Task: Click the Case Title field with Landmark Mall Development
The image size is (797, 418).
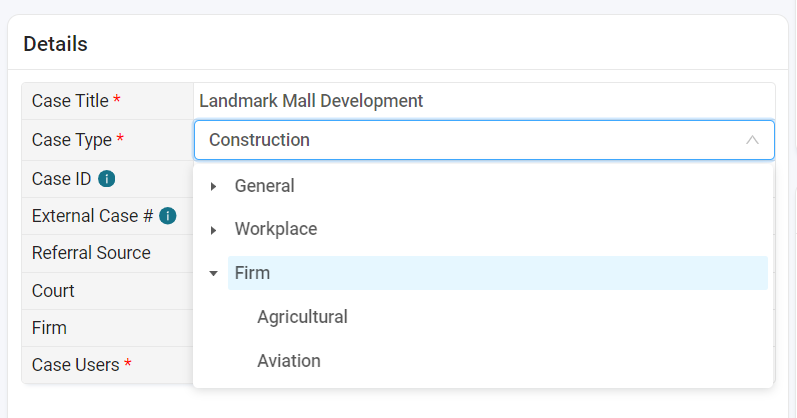Action: click(484, 101)
